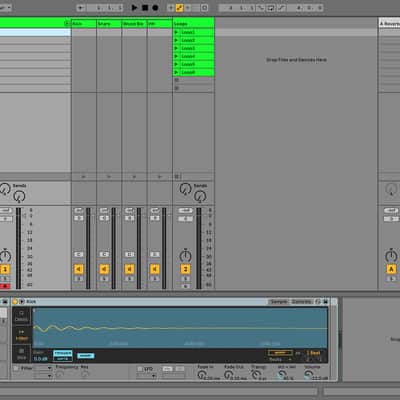Solo the Kick chain
The width and height of the screenshot is (400, 400).
tap(79, 279)
